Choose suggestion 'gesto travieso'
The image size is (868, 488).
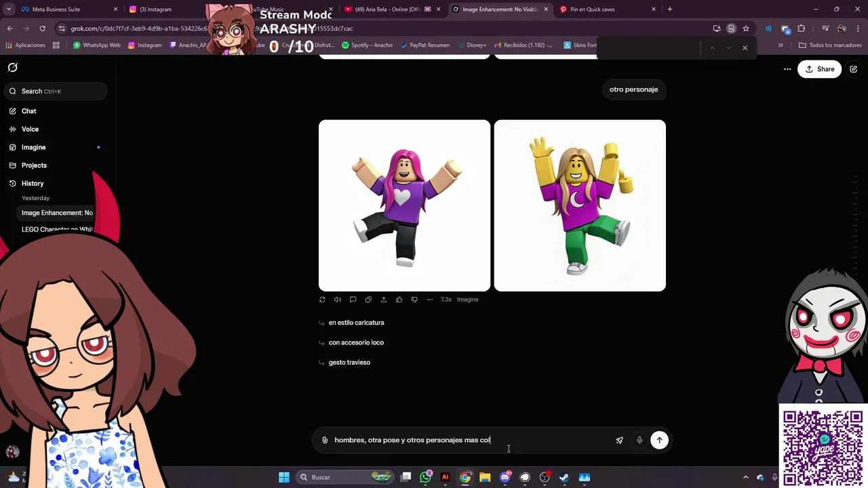pyautogui.click(x=349, y=363)
